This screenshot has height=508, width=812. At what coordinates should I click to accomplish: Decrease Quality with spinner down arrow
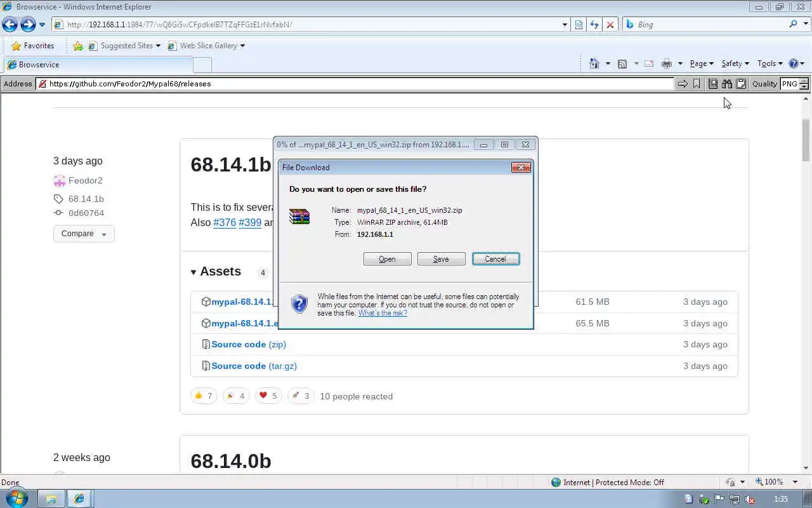pyautogui.click(x=804, y=86)
